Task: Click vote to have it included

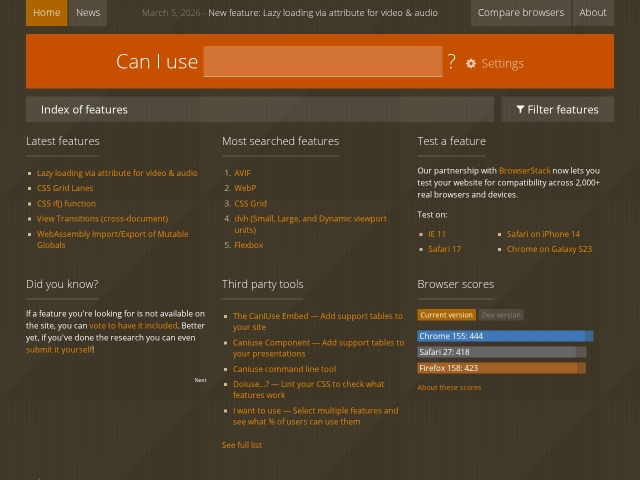Action: coord(133,326)
